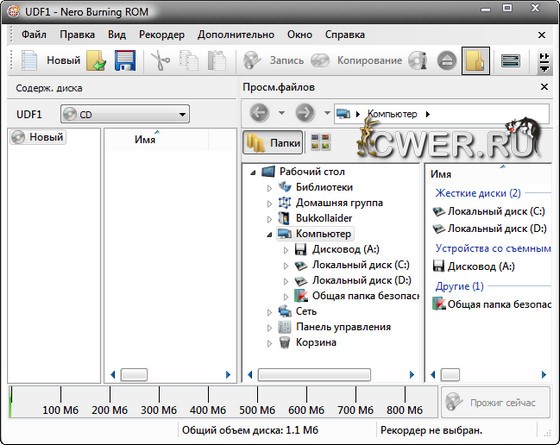This screenshot has width=560, height=445.
Task: Select Дисковод (A:) in file list
Action: (473, 266)
